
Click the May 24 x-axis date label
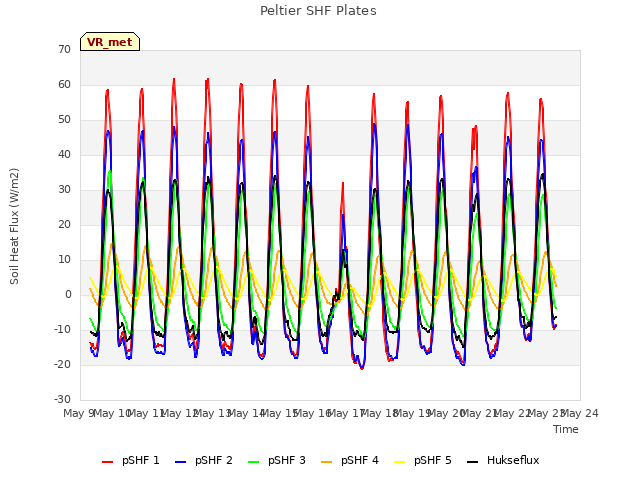click(580, 413)
